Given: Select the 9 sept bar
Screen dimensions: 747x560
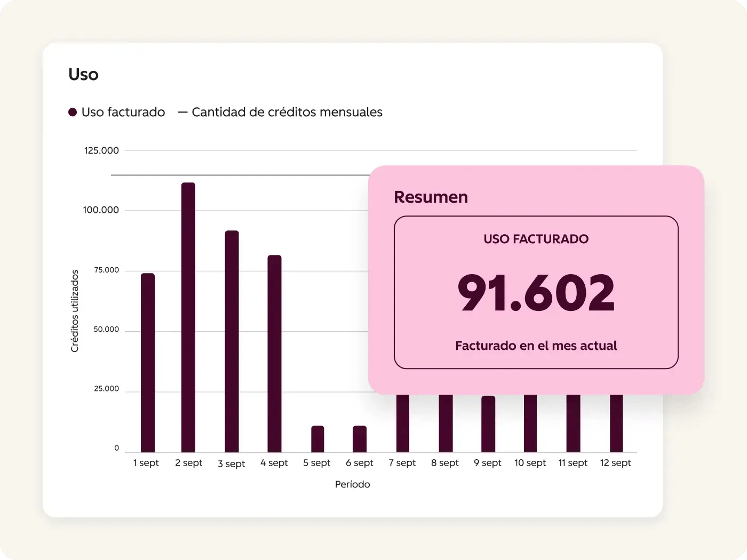Looking at the screenshot, I should click(x=488, y=424).
